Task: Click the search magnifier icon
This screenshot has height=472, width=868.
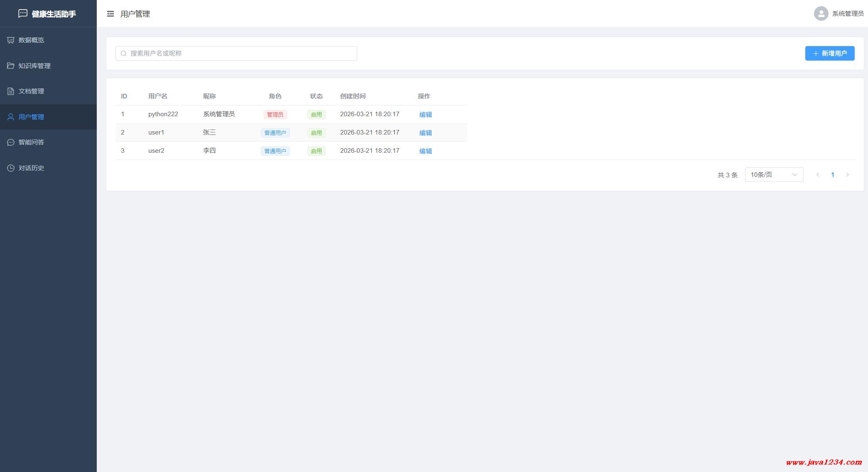Action: [123, 54]
